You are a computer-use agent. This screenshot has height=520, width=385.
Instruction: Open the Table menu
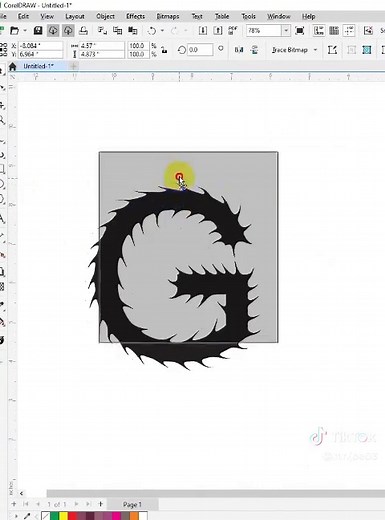[222, 16]
